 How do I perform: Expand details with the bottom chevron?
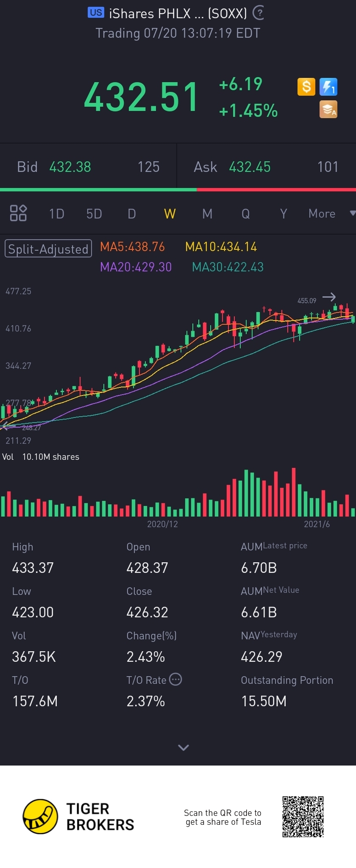tap(184, 747)
